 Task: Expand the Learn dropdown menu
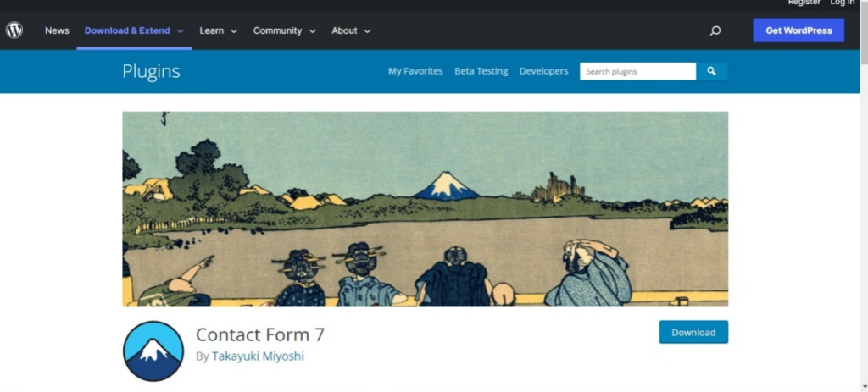(x=218, y=31)
